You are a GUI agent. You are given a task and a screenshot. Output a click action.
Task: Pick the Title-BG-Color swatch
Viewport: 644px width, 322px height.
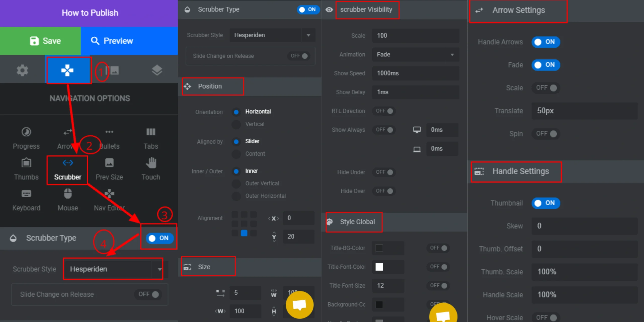pos(379,248)
